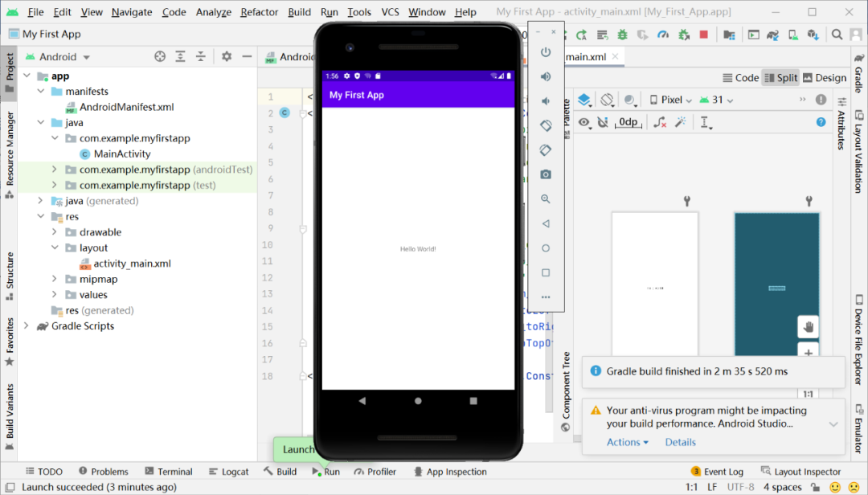Rotate emulator right with the second rotate icon

click(545, 150)
